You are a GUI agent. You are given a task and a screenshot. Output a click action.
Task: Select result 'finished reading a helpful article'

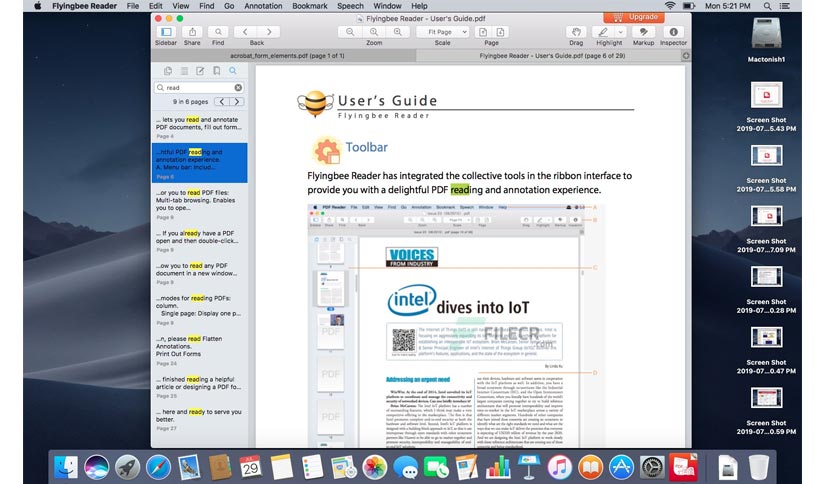(x=199, y=387)
